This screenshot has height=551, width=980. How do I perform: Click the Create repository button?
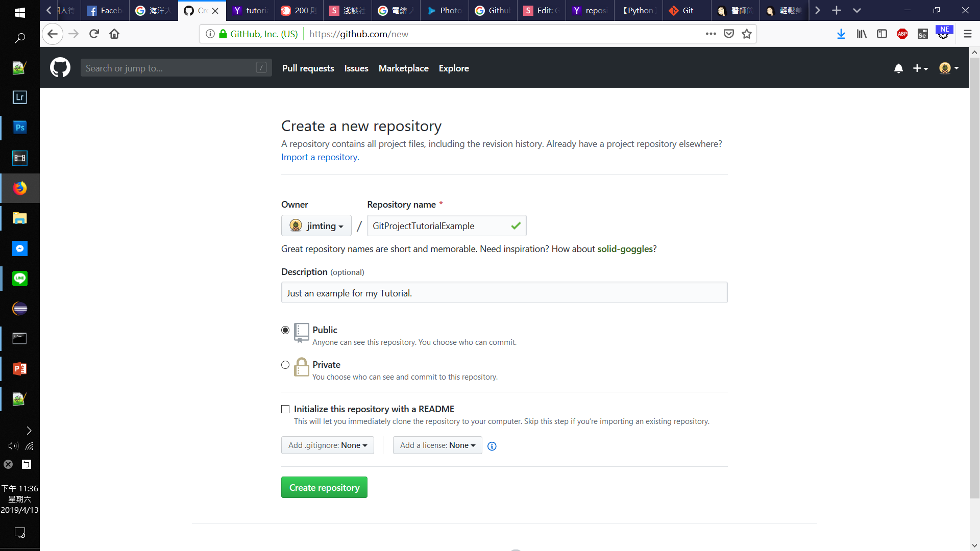click(324, 487)
